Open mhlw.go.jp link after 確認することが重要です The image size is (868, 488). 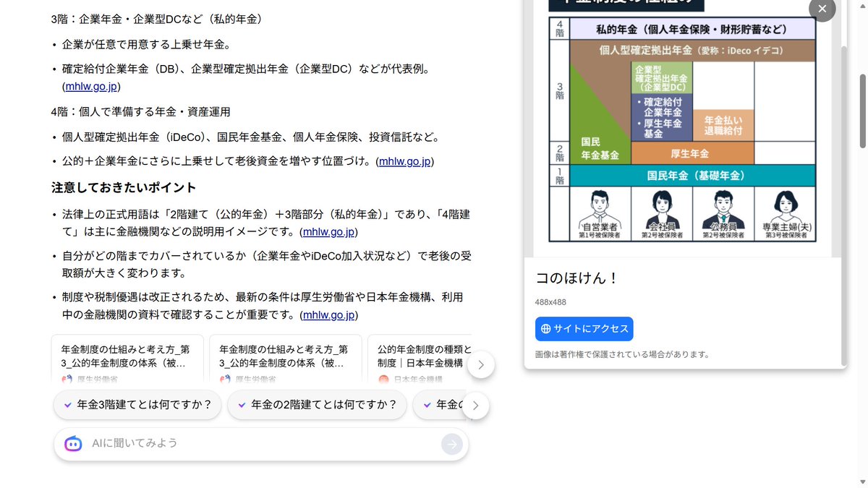[x=328, y=315]
